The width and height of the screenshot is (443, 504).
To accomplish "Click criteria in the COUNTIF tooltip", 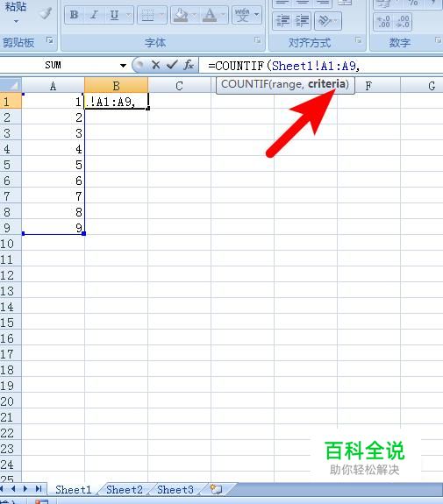I will click(x=326, y=84).
